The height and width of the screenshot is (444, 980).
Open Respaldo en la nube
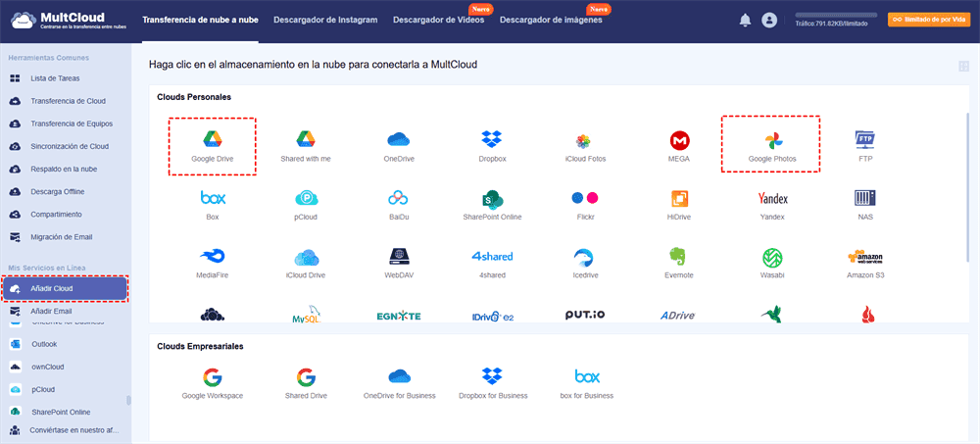point(66,169)
